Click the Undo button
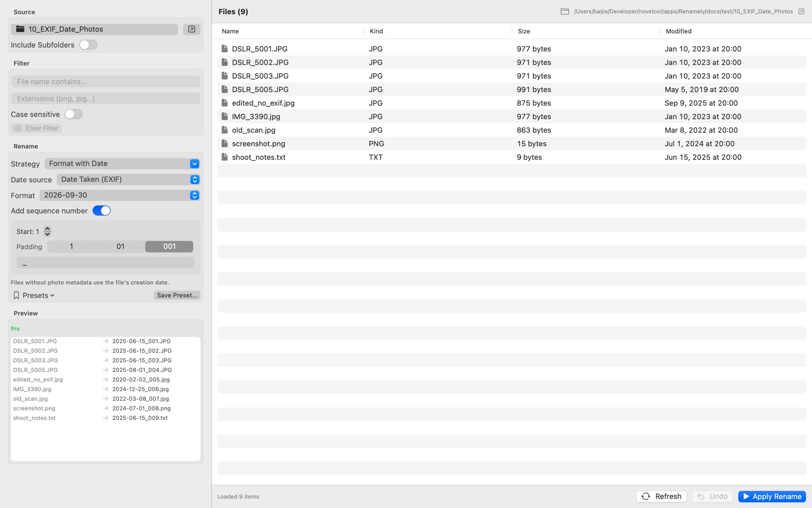 coord(713,496)
